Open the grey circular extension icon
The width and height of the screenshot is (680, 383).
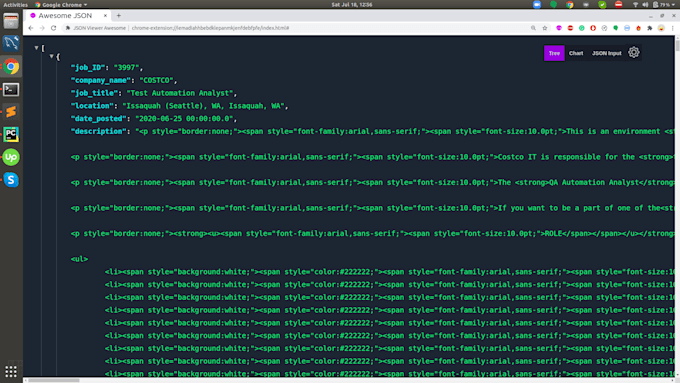point(604,28)
